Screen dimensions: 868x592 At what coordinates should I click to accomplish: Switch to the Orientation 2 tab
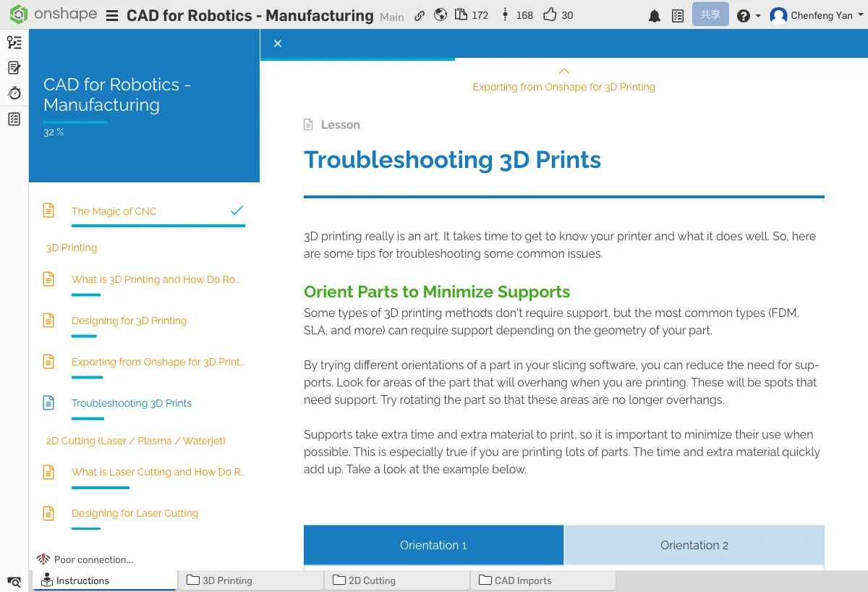(x=694, y=545)
